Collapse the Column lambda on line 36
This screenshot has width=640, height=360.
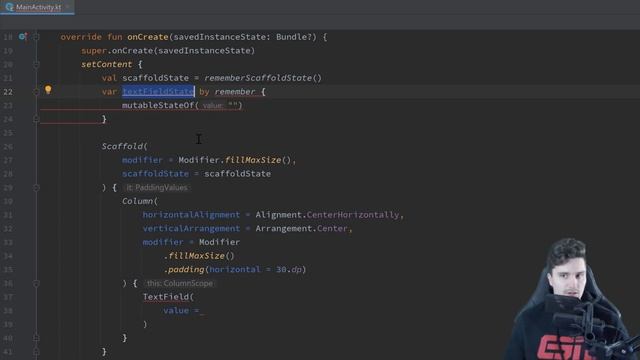(36, 283)
